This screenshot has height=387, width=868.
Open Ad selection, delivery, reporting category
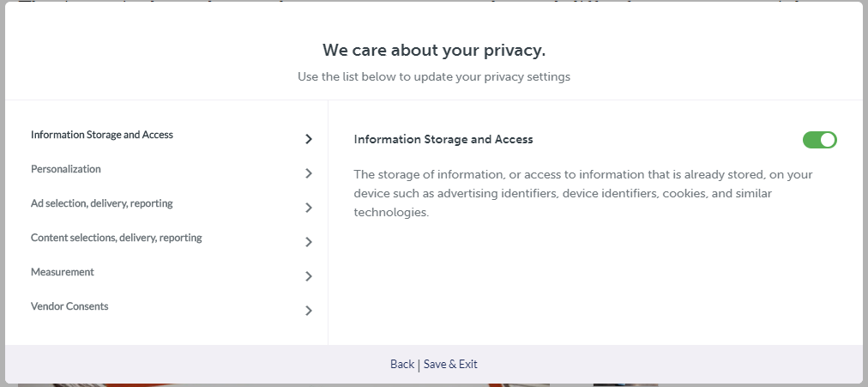102,203
